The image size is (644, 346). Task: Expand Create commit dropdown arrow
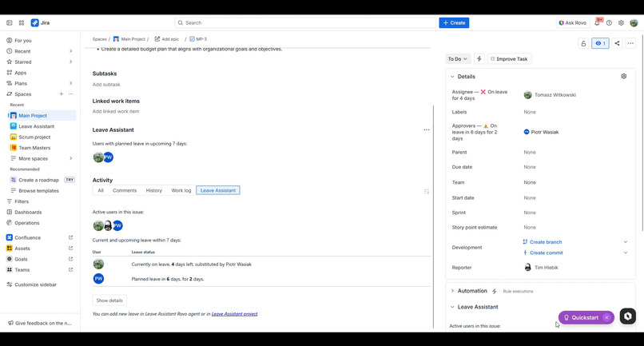(x=625, y=253)
